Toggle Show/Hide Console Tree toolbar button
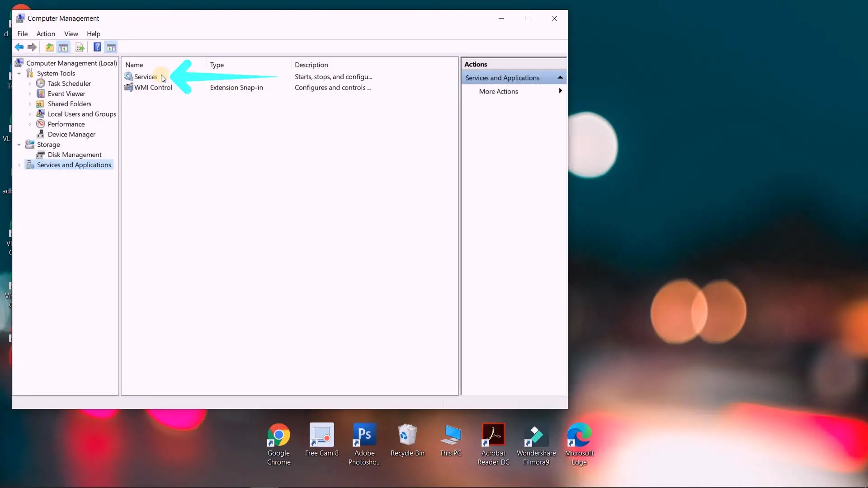 [x=63, y=47]
